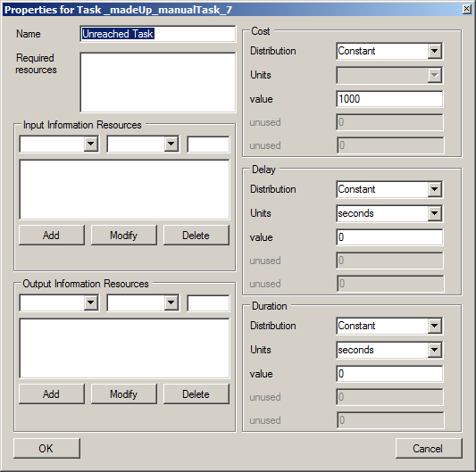The image size is (476, 472).
Task: Click Add under Output Information Resources
Action: click(x=51, y=394)
